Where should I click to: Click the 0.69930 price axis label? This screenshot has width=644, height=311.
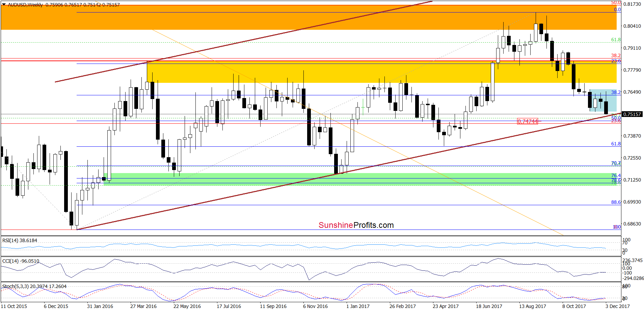(x=632, y=202)
